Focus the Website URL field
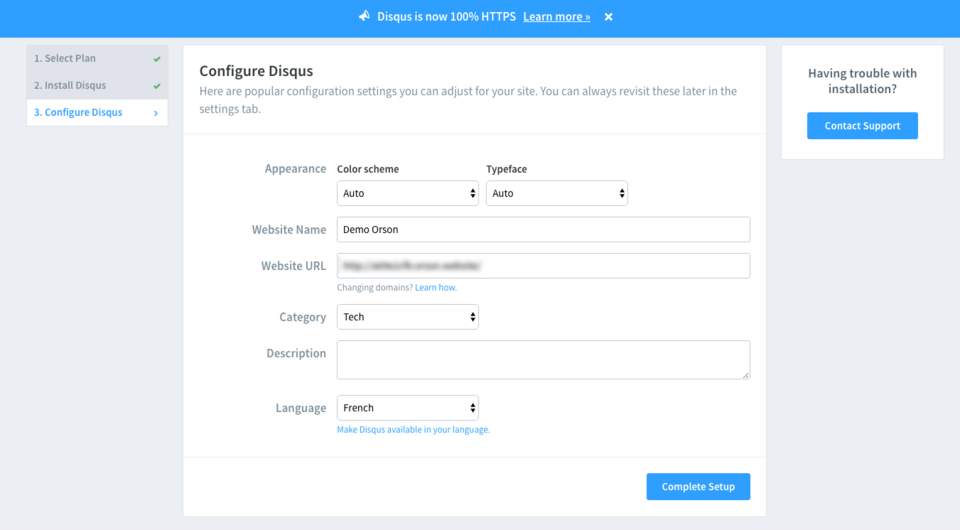Viewport: 960px width, 530px height. click(543, 266)
